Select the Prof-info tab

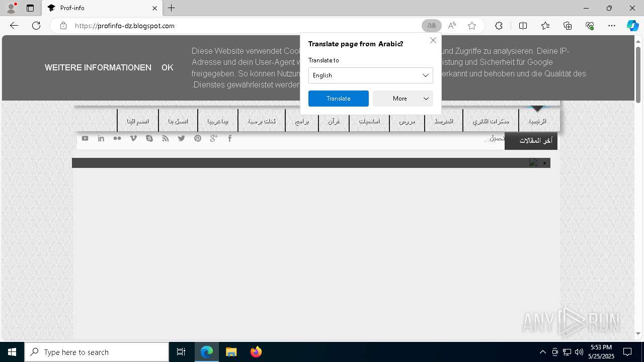(102, 8)
